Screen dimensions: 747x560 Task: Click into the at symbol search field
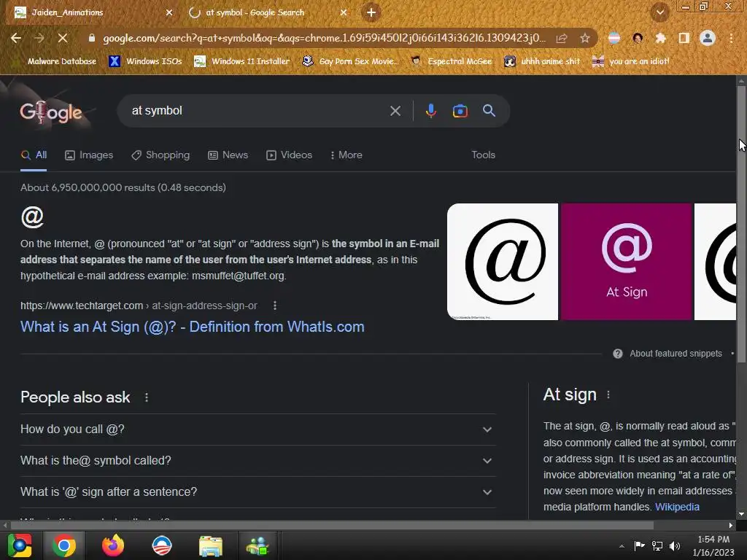click(x=258, y=111)
